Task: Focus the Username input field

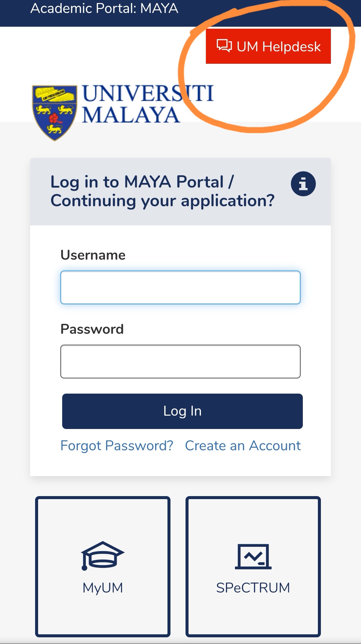Action: [x=180, y=287]
